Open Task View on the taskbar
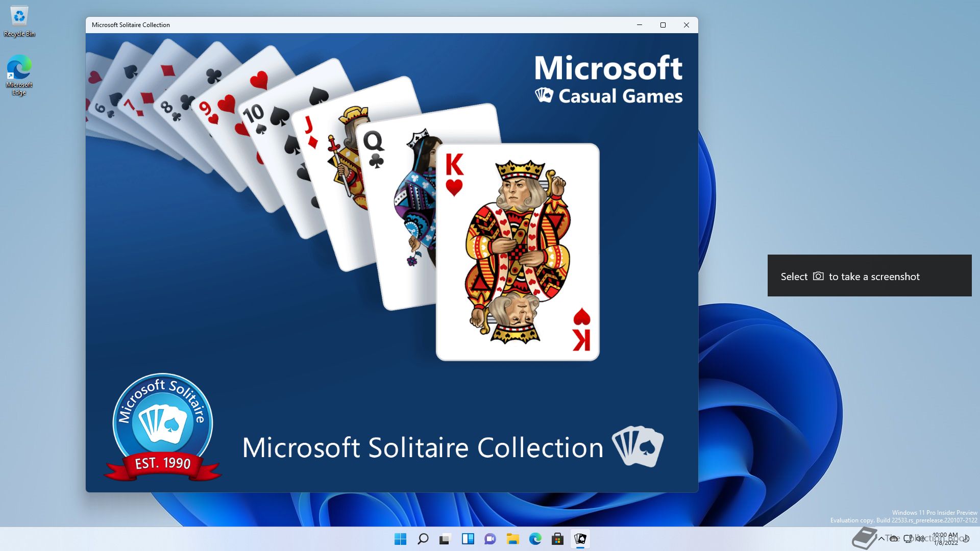Viewport: 980px width, 551px height. tap(446, 539)
